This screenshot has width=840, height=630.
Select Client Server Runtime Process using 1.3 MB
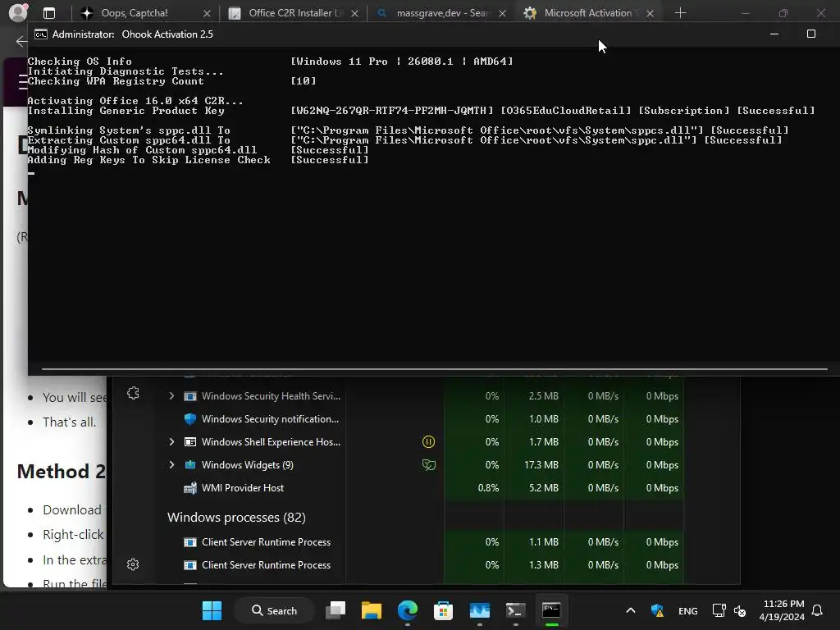point(267,564)
